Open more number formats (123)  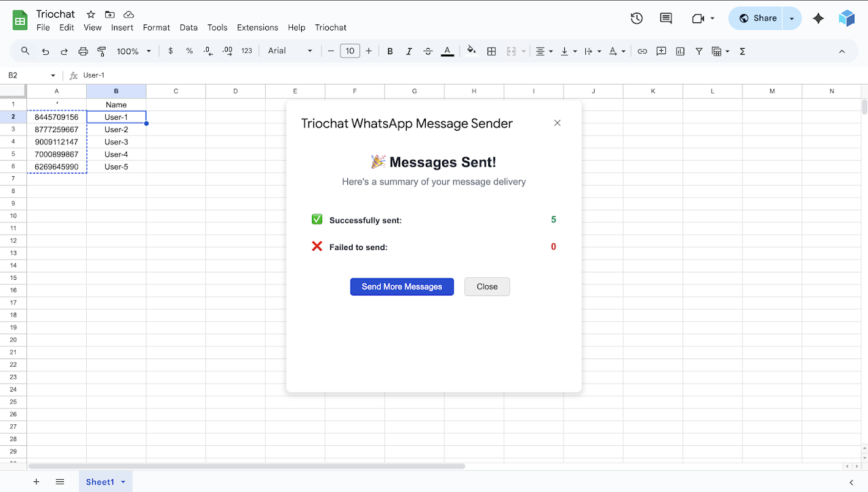coord(247,51)
